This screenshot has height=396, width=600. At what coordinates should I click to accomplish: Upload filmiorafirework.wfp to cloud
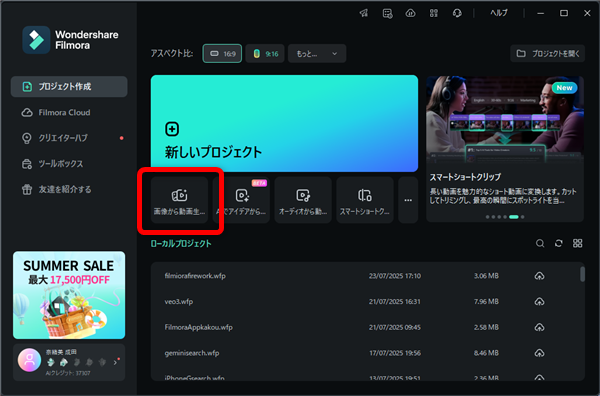(539, 276)
